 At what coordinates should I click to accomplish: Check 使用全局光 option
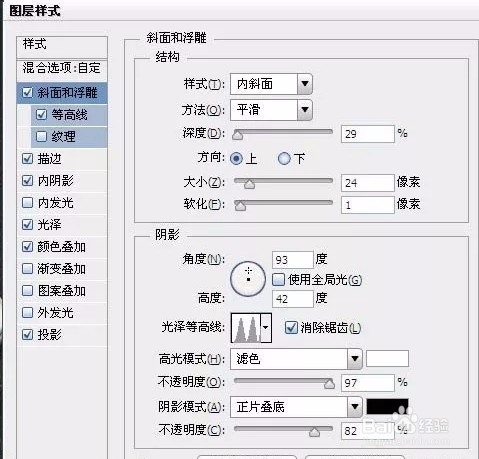(x=278, y=279)
